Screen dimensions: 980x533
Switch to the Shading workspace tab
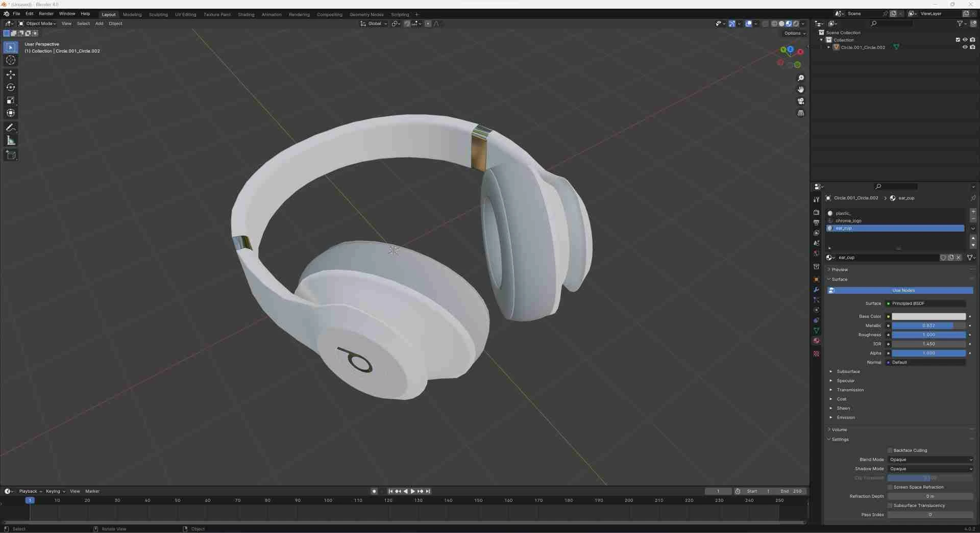click(x=246, y=14)
